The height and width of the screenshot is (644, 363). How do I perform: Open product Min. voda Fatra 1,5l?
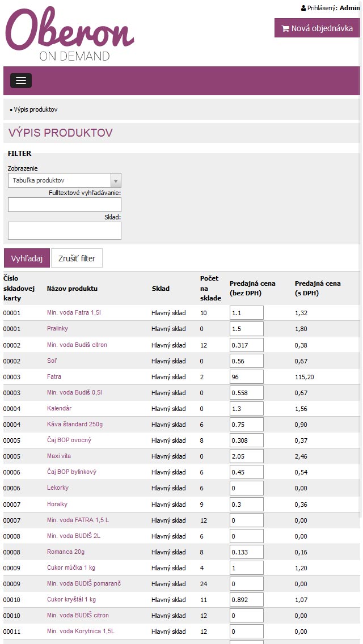pos(74,312)
